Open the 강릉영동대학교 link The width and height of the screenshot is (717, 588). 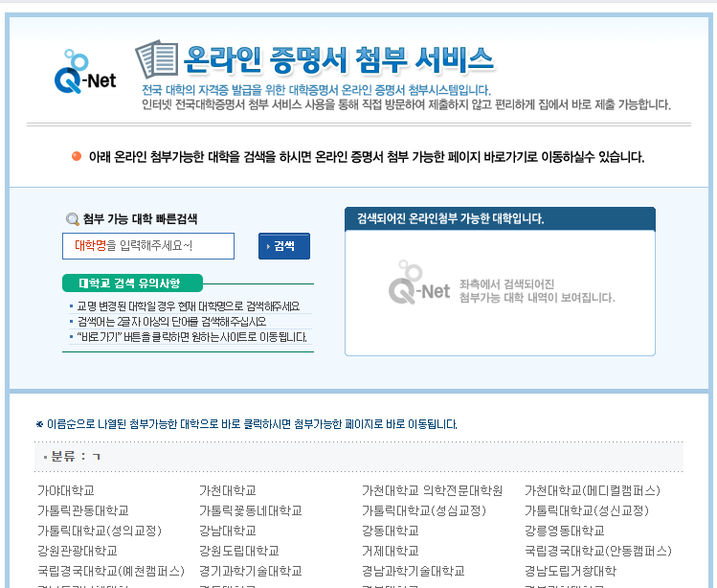coord(564,531)
